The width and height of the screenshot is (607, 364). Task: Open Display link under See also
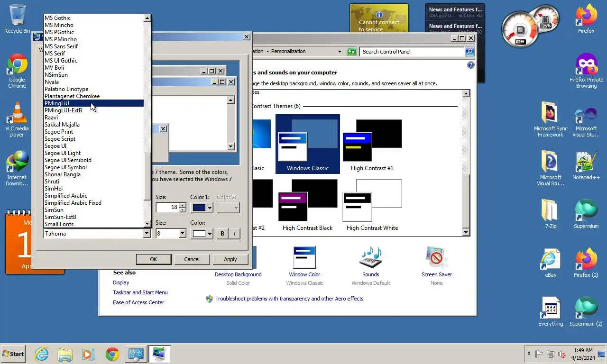coord(121,282)
